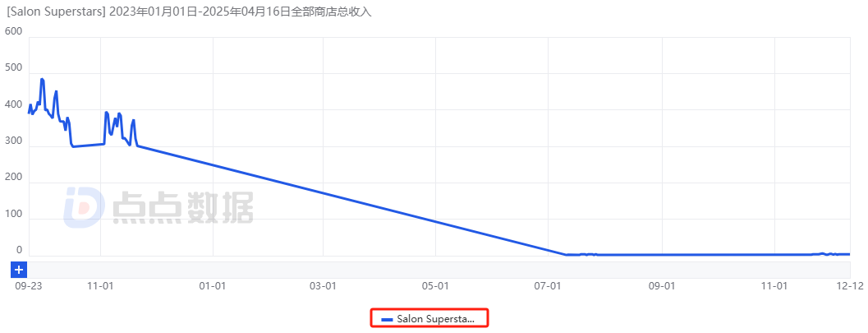Click the 500 y-axis value label
This screenshot has width=868, height=333.
[13, 68]
